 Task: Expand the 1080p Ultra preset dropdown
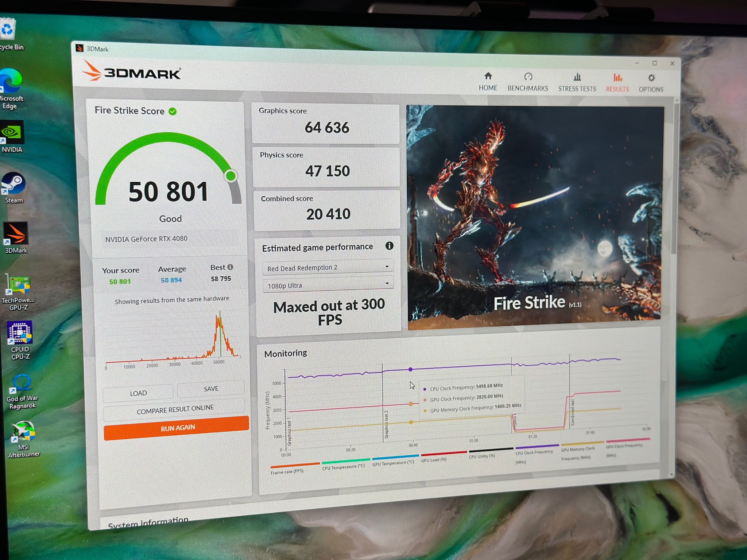pos(328,285)
